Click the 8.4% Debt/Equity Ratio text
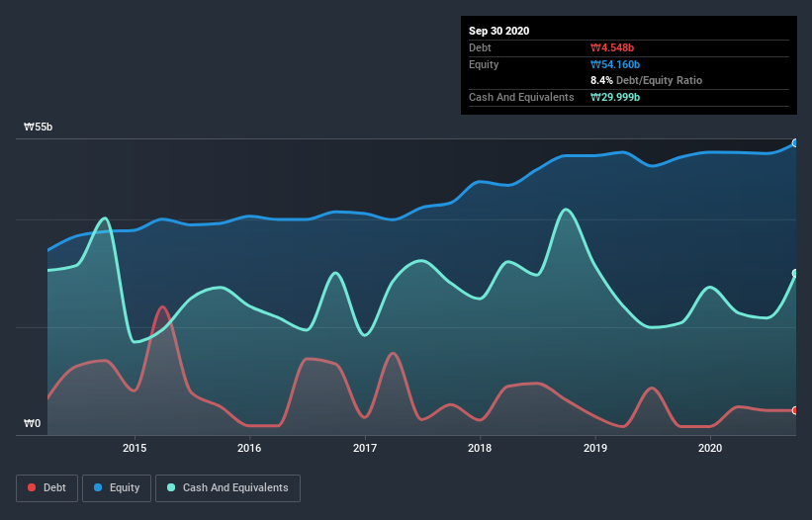 point(646,81)
